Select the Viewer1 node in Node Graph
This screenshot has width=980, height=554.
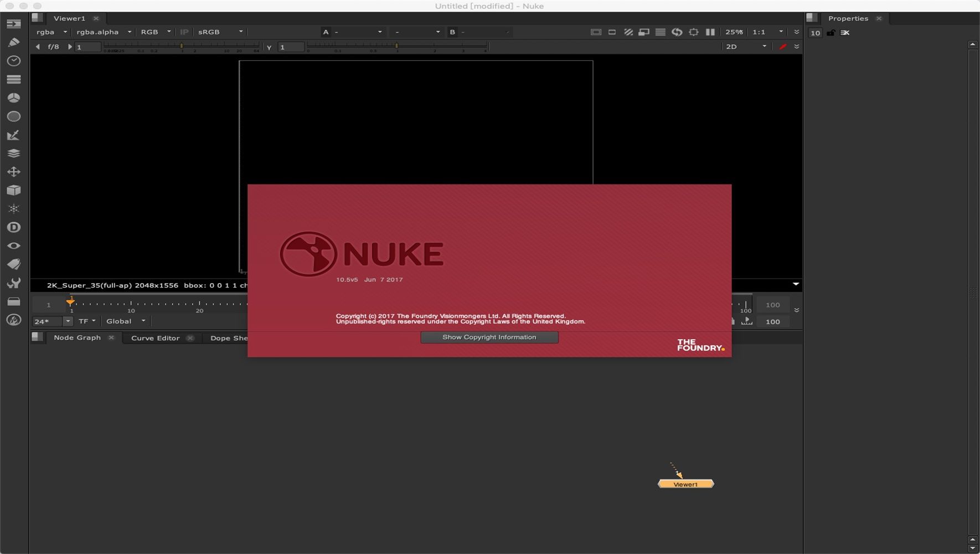click(685, 484)
